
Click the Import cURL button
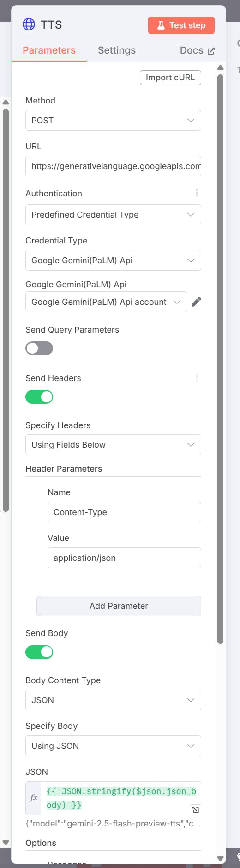coord(170,78)
